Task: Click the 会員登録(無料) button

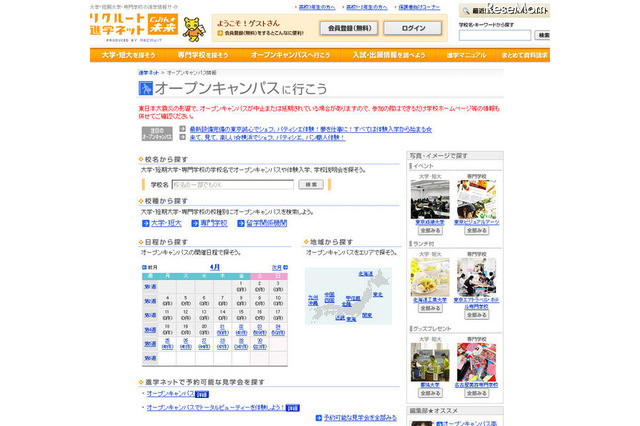Action: coord(349,28)
